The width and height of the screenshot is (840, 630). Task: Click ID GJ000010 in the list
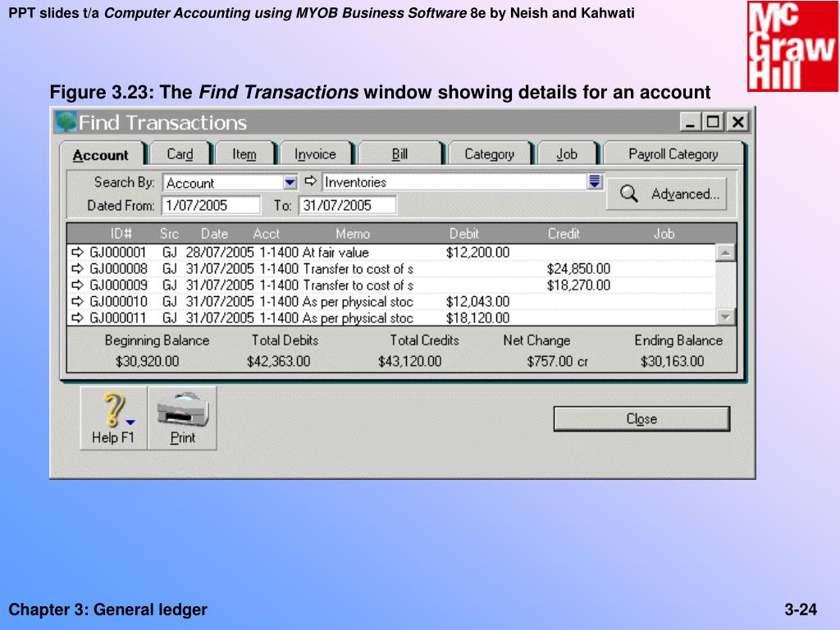[x=118, y=302]
